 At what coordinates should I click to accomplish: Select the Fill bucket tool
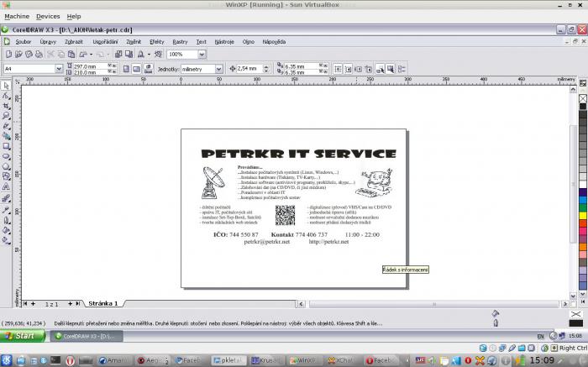pos(6,230)
